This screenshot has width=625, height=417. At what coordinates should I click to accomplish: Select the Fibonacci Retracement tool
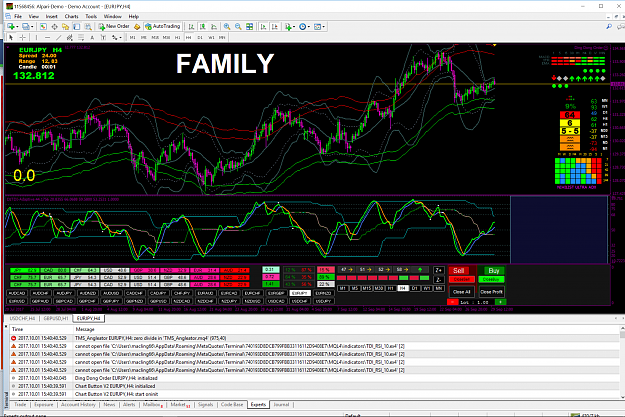coord(81,37)
